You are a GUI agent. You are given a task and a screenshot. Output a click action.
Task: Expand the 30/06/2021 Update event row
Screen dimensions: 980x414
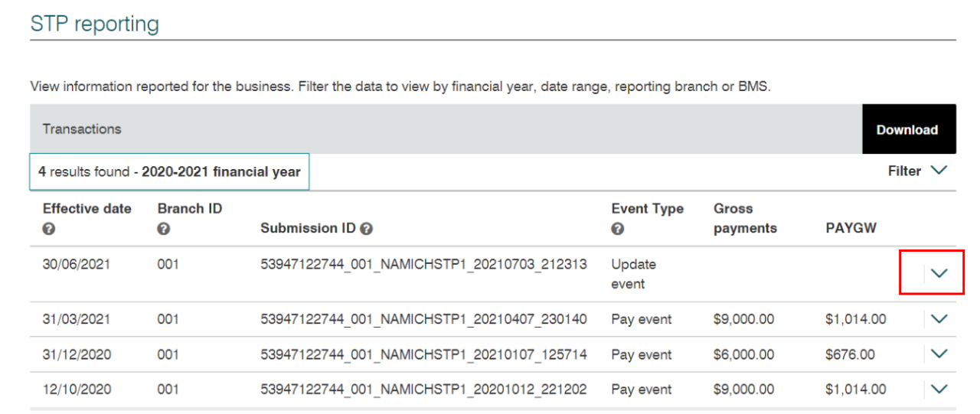[939, 274]
